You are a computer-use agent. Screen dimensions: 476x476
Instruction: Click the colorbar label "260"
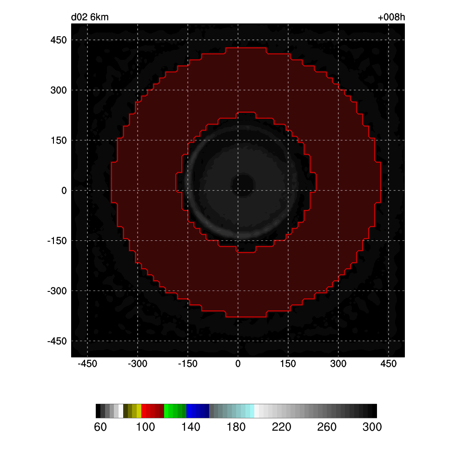pyautogui.click(x=327, y=427)
